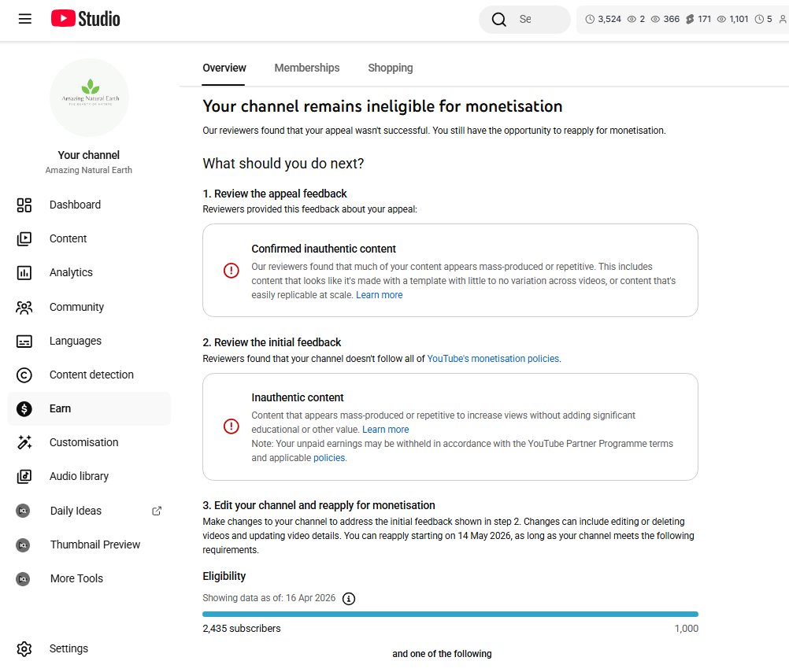Click the Audio library music icon
Screen dimensions: 789x672
pos(24,476)
